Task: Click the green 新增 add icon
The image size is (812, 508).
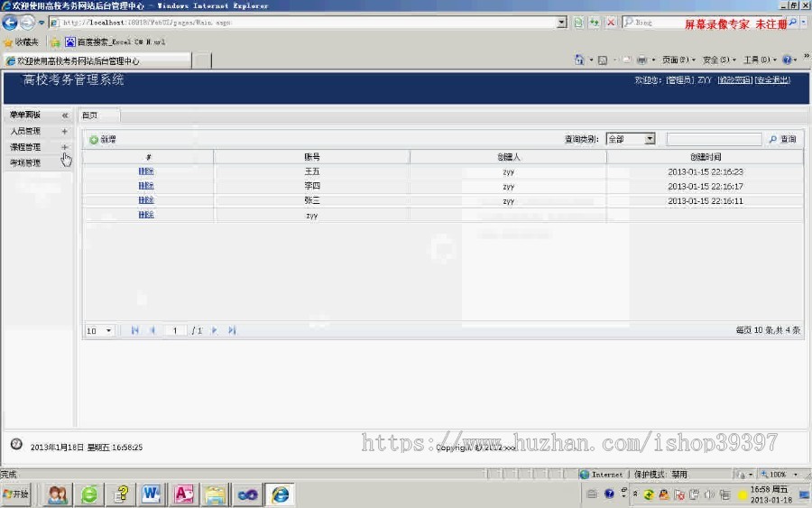Action: tap(94, 140)
